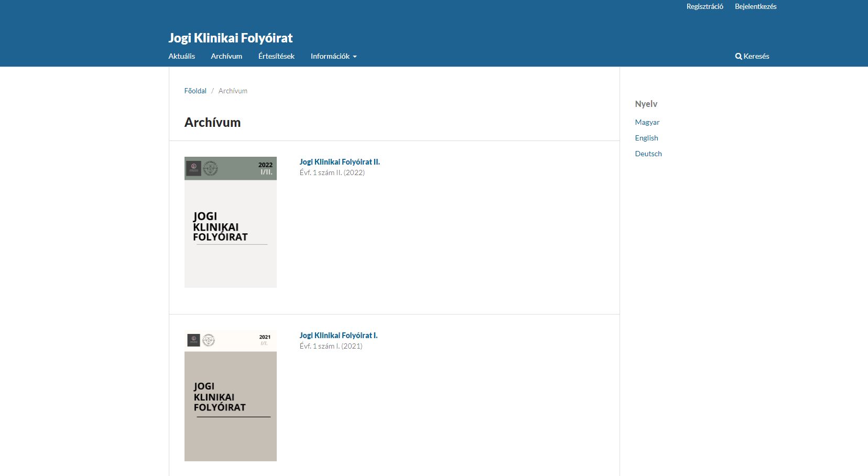This screenshot has height=476, width=868.
Task: Click the Archívum page heading
Action: (212, 122)
